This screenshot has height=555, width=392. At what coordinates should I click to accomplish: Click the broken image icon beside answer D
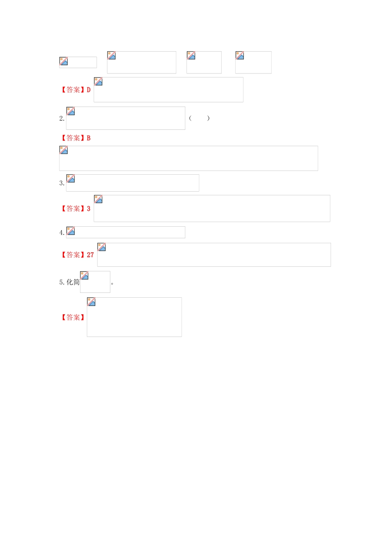[x=98, y=82]
